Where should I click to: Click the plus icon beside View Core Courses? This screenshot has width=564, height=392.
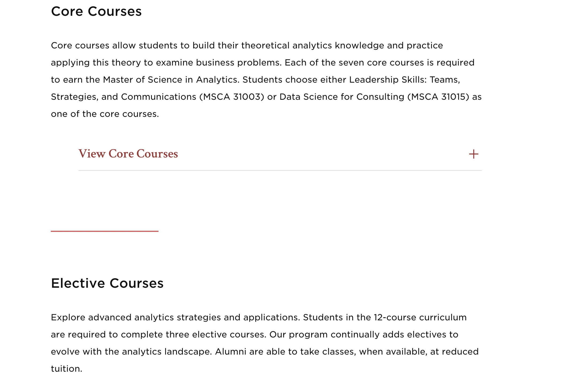pos(473,154)
